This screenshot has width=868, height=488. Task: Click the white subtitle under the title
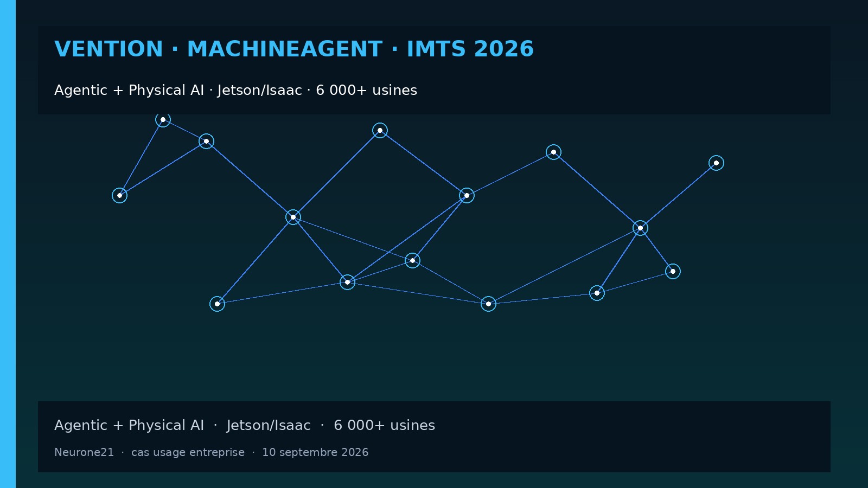[235, 90]
